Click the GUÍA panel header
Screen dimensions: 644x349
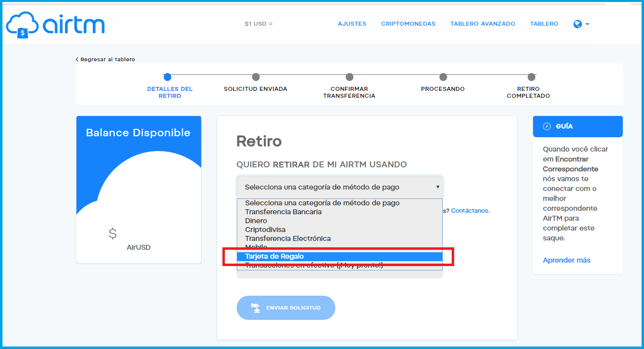[578, 126]
